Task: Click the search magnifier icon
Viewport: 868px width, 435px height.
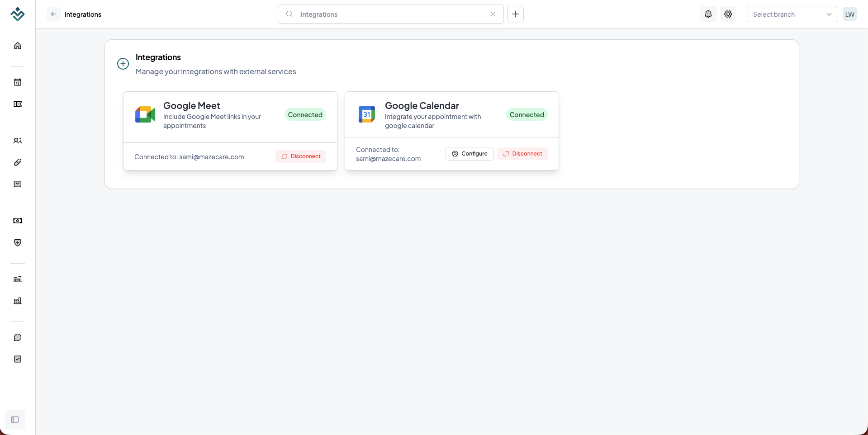Action: [x=289, y=14]
